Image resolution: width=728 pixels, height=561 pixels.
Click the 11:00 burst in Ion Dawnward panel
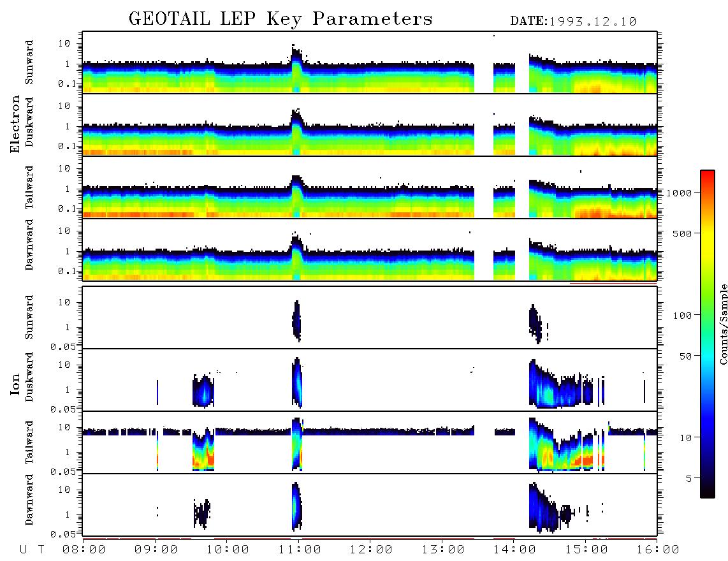296,506
